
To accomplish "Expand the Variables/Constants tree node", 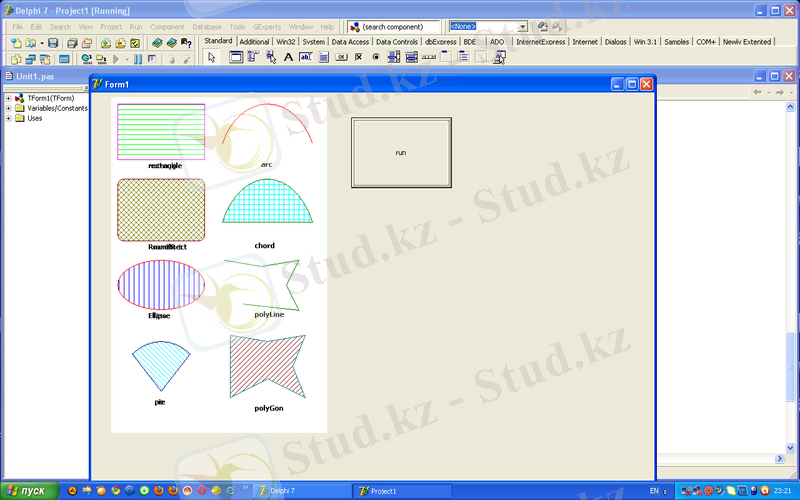I will [8, 108].
